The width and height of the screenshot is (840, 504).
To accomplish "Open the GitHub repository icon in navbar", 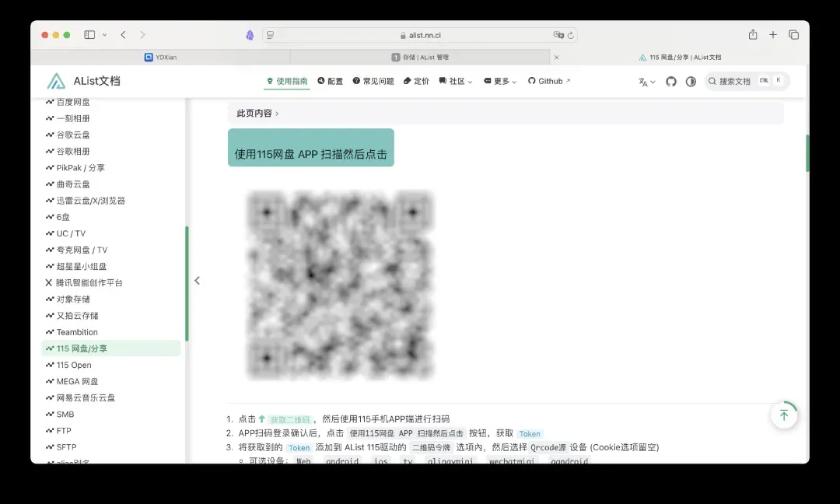I will click(x=670, y=82).
